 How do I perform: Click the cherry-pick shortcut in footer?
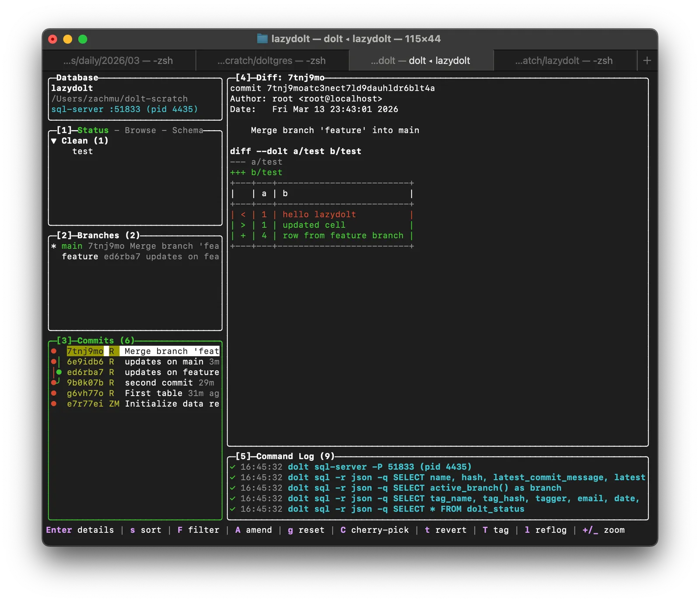pyautogui.click(x=374, y=530)
